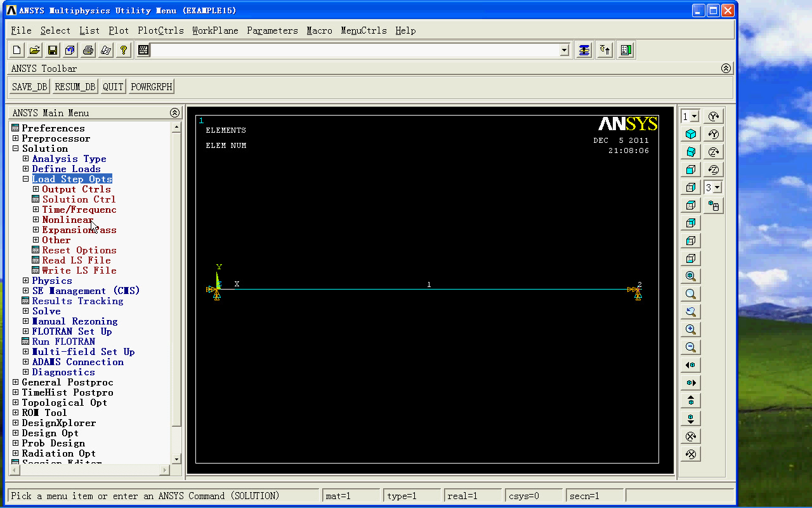The width and height of the screenshot is (812, 508).
Task: Click the Fit View magnifier icon
Action: pos(691,276)
